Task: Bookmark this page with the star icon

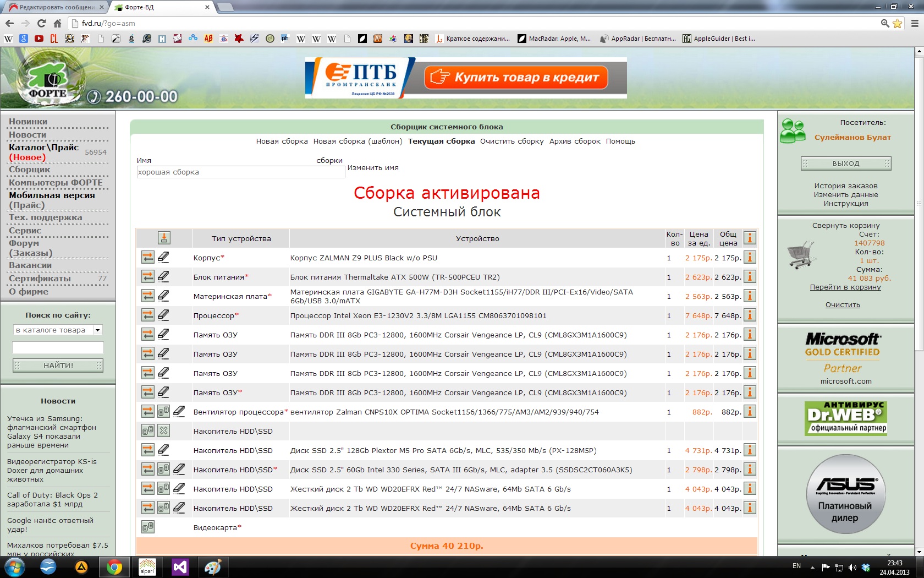Action: (x=898, y=23)
